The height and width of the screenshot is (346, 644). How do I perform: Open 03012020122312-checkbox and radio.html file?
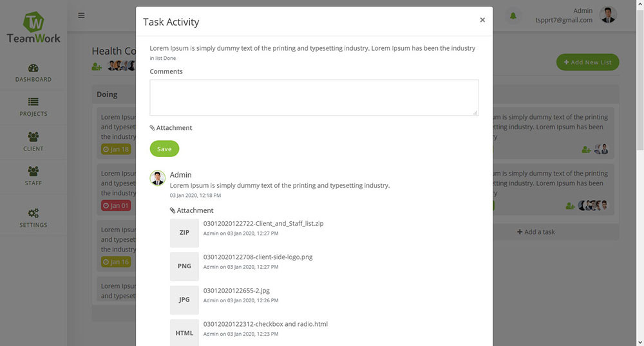265,324
